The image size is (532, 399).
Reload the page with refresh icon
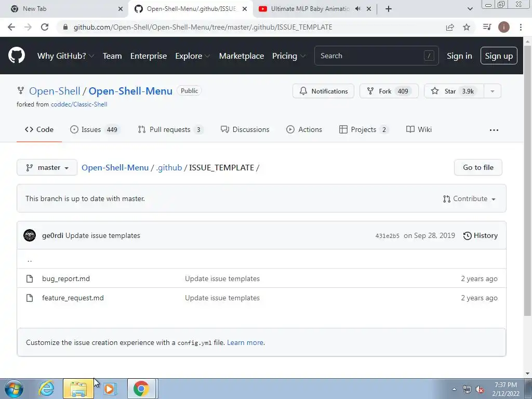pos(45,27)
